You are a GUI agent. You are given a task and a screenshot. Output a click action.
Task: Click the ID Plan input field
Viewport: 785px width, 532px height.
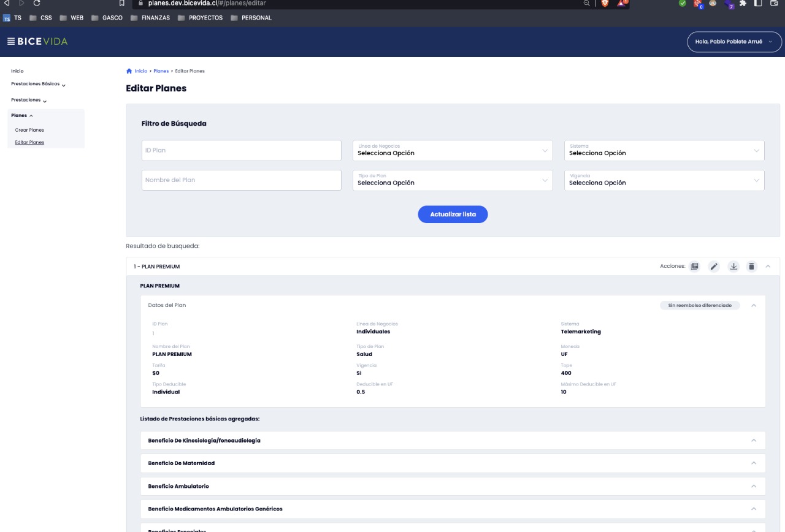point(241,150)
